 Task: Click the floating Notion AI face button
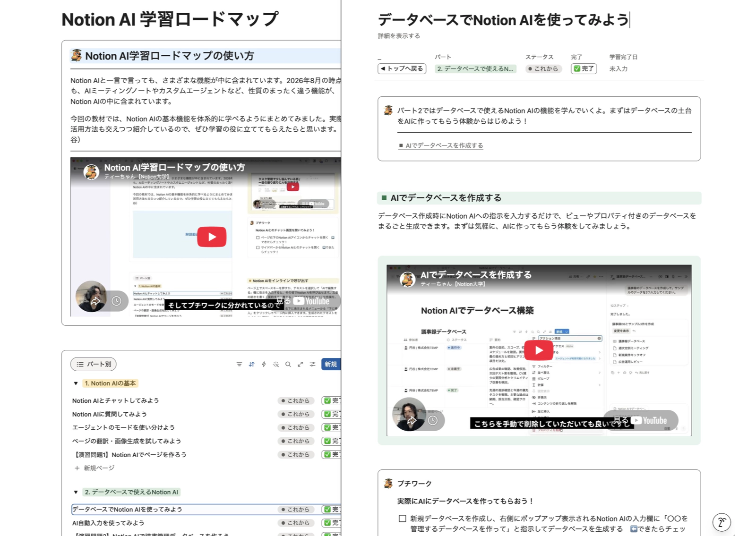tap(722, 522)
